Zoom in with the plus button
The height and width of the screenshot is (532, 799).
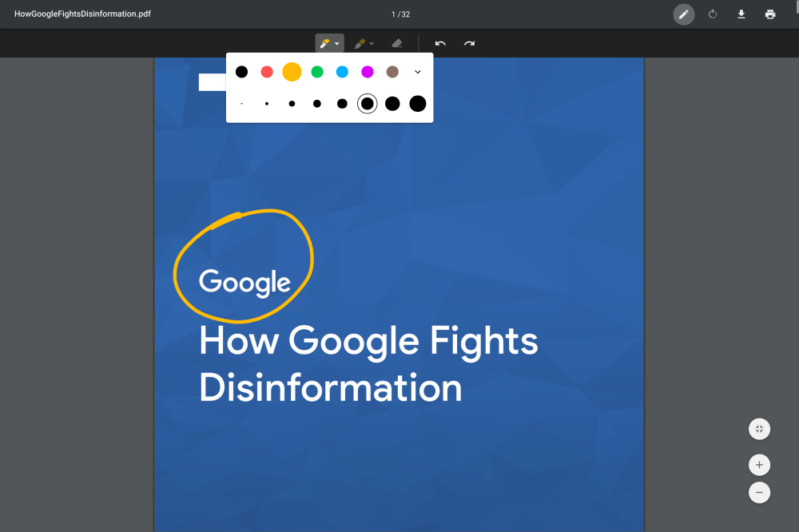[759, 465]
